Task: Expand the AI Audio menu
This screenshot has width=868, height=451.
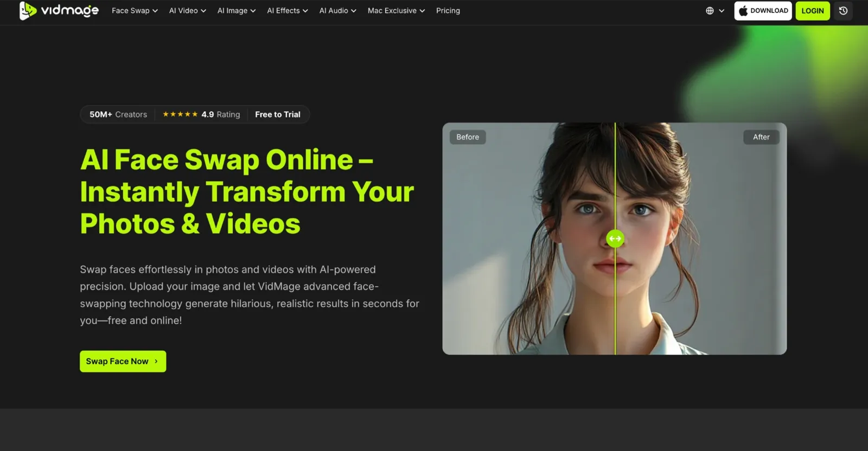Action: [337, 11]
